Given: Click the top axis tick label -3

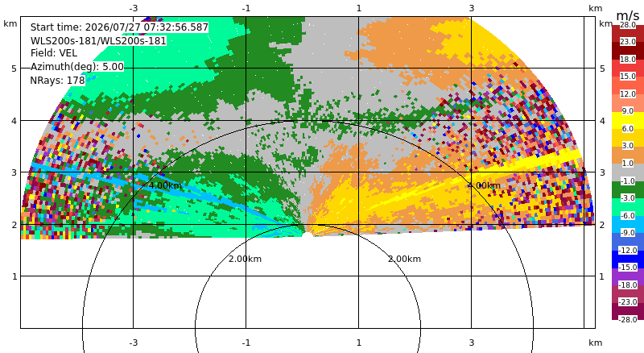Looking at the screenshot, I should (x=133, y=8).
